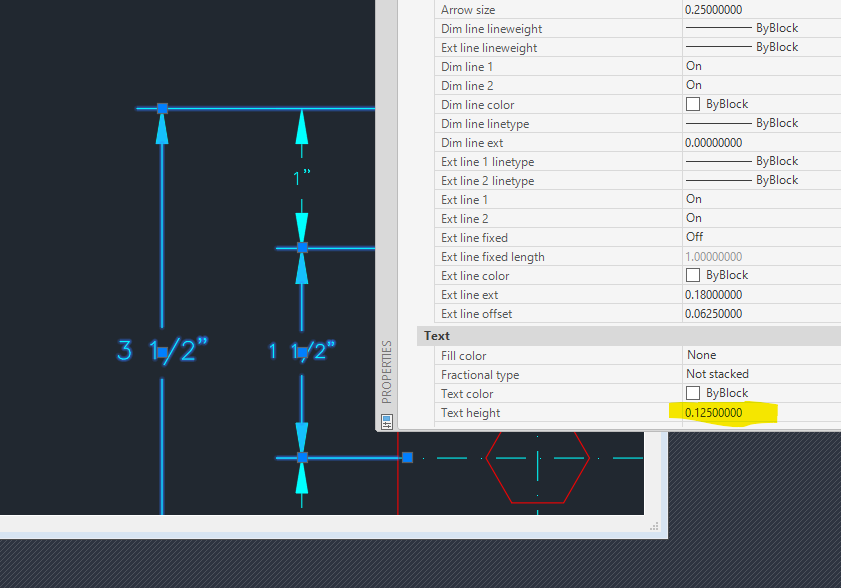This screenshot has height=588, width=841.
Task: Select the grip at the bottom arrows of 1 1/2" dimension
Action: click(x=302, y=457)
